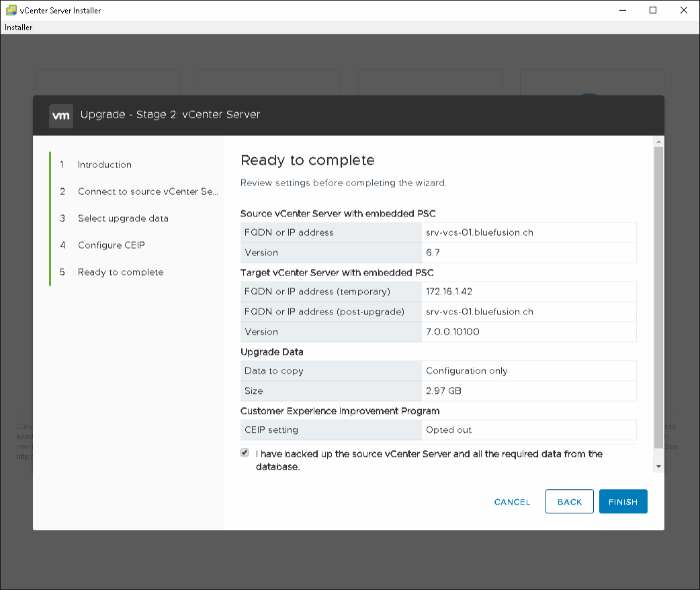Minimize the vCenter Server Installer window

(x=622, y=10)
